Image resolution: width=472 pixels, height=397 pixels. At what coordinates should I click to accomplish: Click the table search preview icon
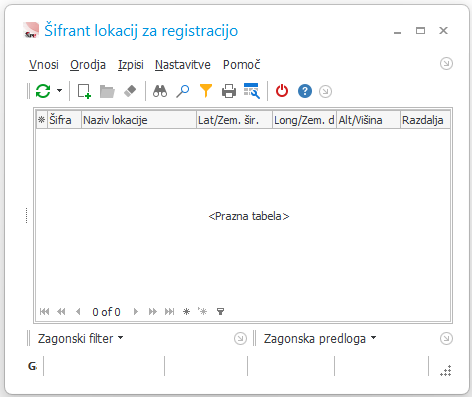pyautogui.click(x=252, y=91)
